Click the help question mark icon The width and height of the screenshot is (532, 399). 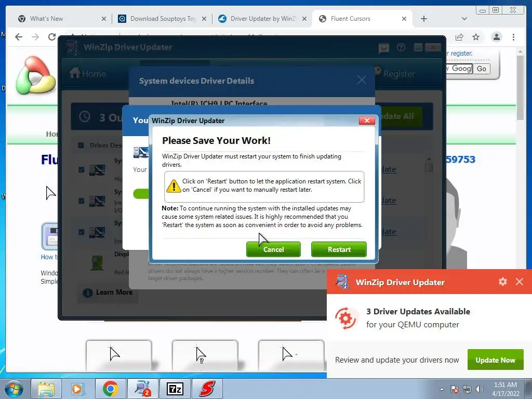(x=401, y=47)
